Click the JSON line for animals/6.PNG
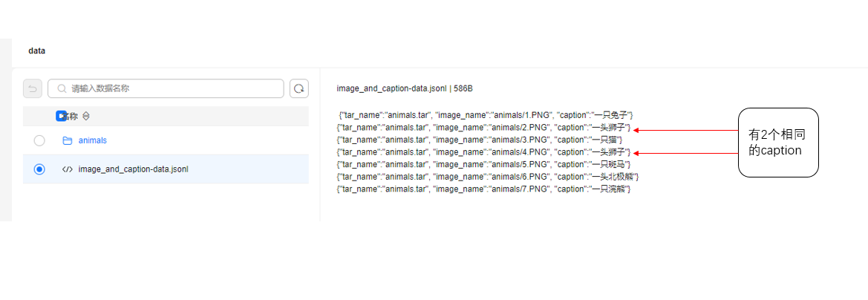868x300 pixels. point(489,177)
